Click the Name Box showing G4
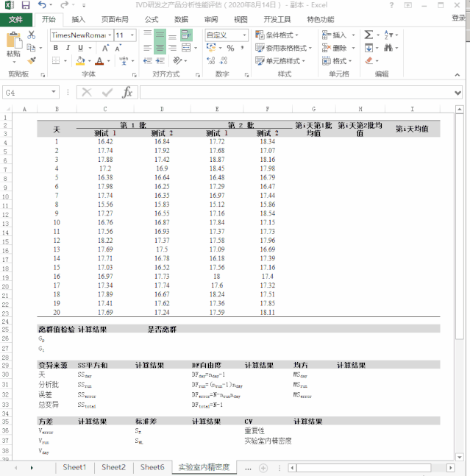Screen dimensions: 470x476 click(28, 92)
